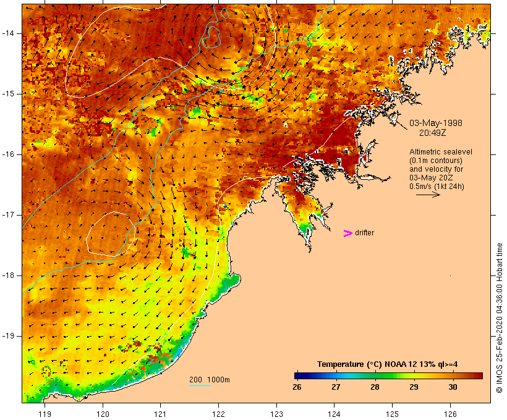Click the longitude axis label 126
This screenshot has height=420, width=507.
click(x=450, y=414)
